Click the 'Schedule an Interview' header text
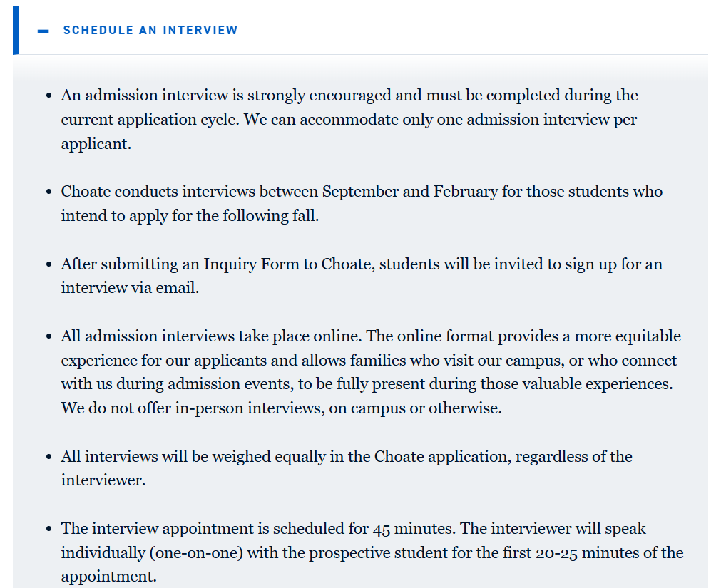The height and width of the screenshot is (588, 721). coord(150,31)
